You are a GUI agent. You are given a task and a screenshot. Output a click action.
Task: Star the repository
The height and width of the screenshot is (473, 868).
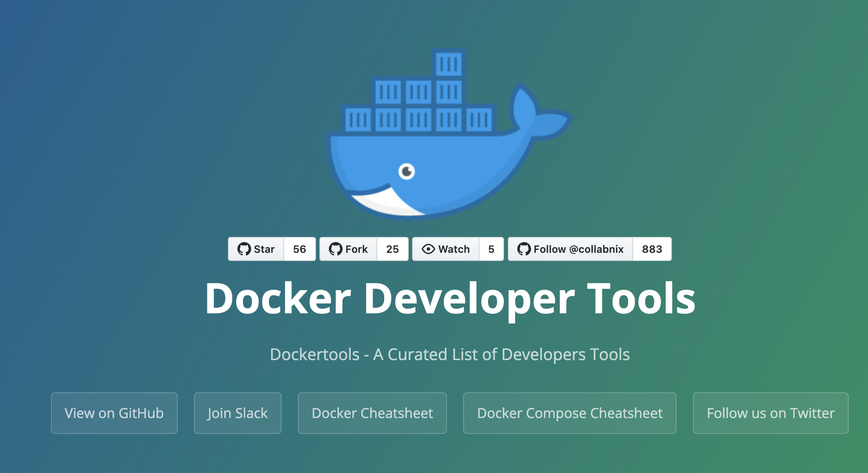coord(257,249)
